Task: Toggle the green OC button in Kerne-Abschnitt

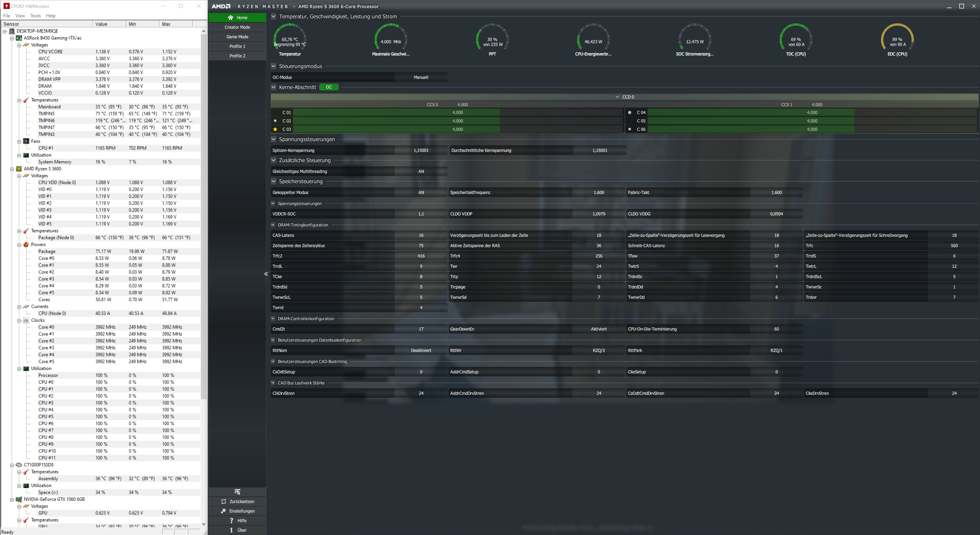Action: [x=329, y=87]
